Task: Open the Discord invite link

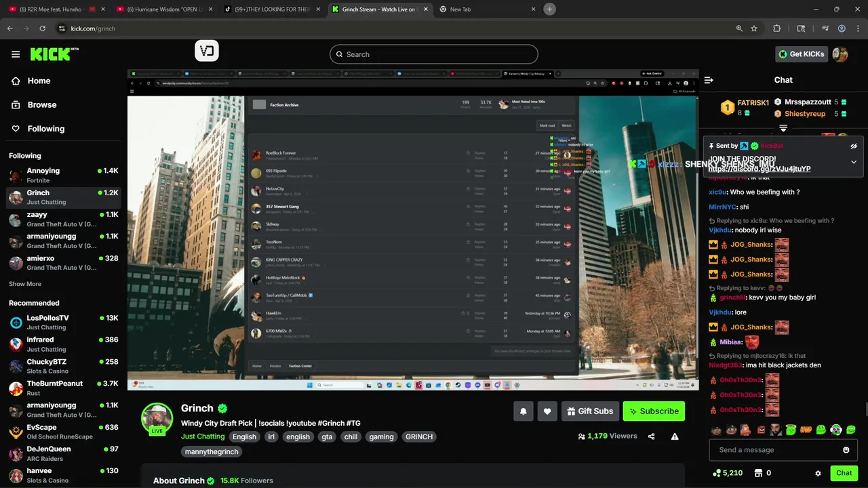Action: tap(759, 169)
